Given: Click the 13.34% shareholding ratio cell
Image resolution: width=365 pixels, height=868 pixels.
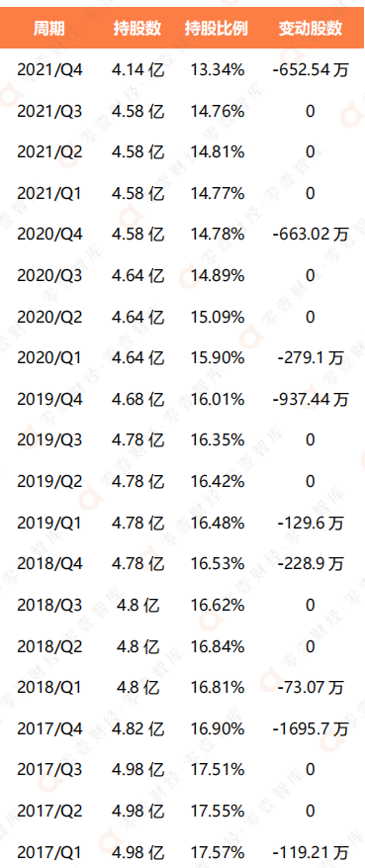Looking at the screenshot, I should point(218,70).
